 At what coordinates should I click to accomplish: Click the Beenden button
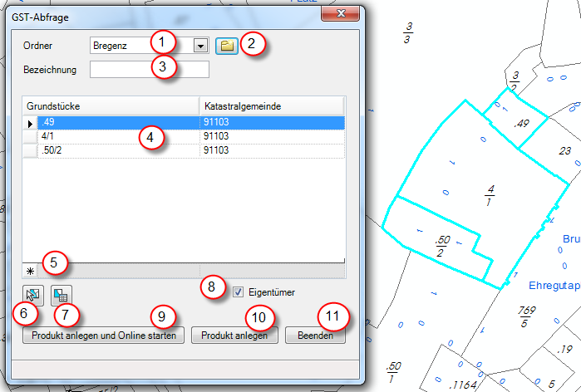click(315, 336)
